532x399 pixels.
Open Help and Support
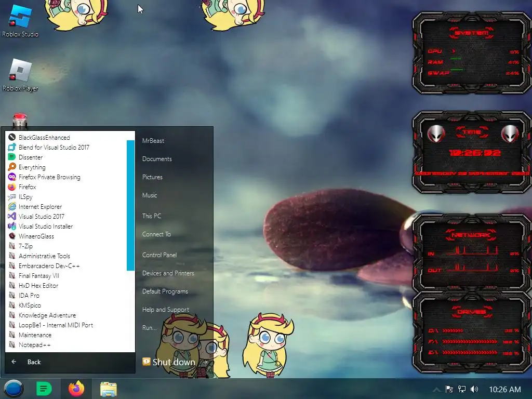pyautogui.click(x=166, y=310)
